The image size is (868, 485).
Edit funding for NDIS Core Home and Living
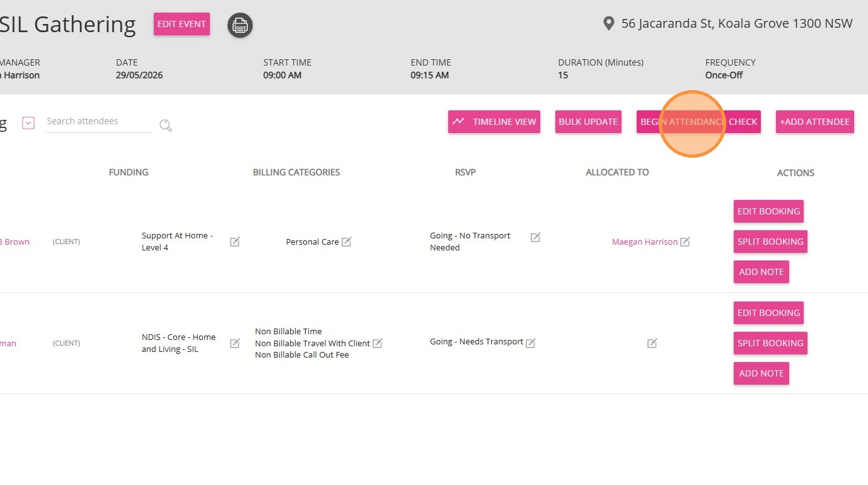tap(235, 343)
